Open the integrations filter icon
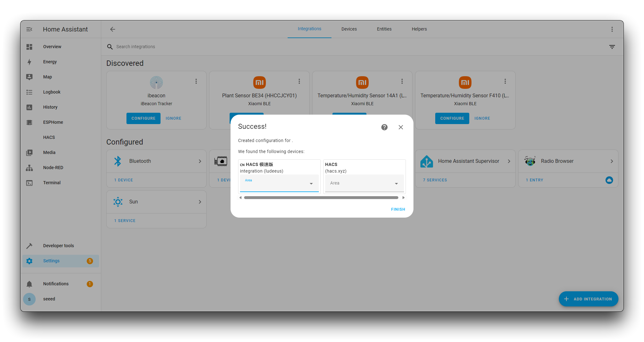This screenshot has width=644, height=342. pyautogui.click(x=612, y=47)
